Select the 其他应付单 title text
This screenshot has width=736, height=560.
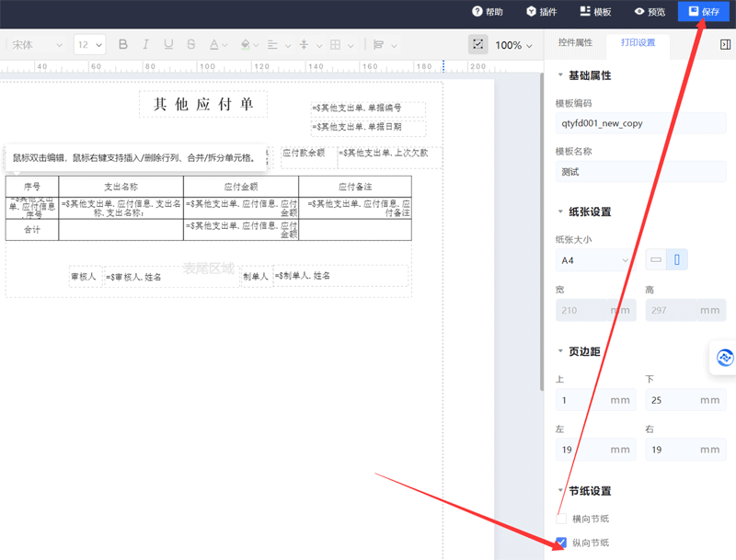click(203, 104)
